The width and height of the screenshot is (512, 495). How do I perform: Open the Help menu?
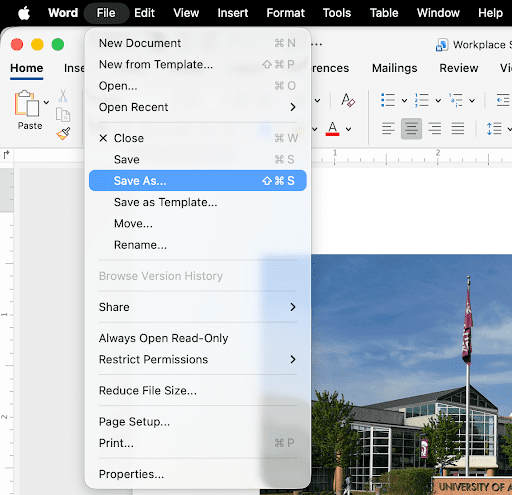tap(490, 13)
